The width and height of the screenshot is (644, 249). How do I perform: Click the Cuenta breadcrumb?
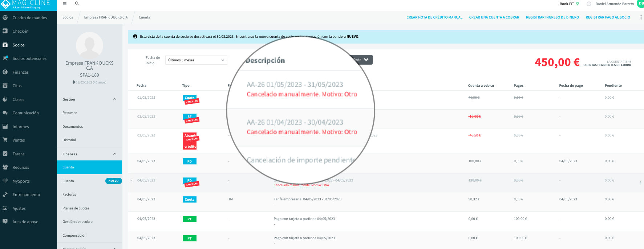(x=144, y=17)
